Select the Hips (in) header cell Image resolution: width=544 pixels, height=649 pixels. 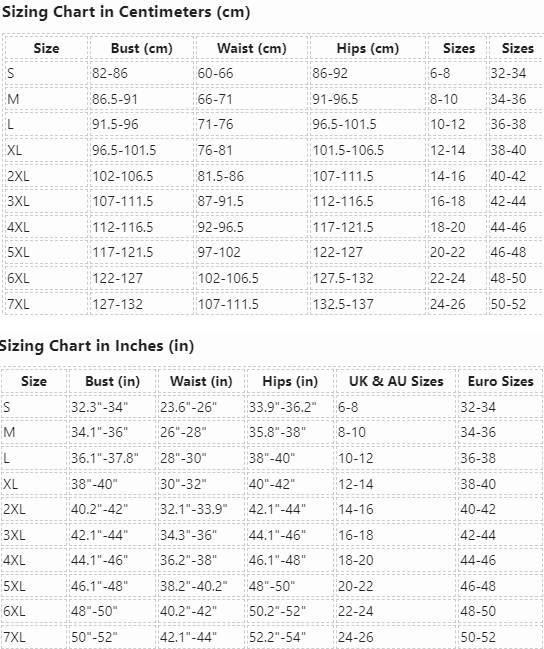click(290, 381)
